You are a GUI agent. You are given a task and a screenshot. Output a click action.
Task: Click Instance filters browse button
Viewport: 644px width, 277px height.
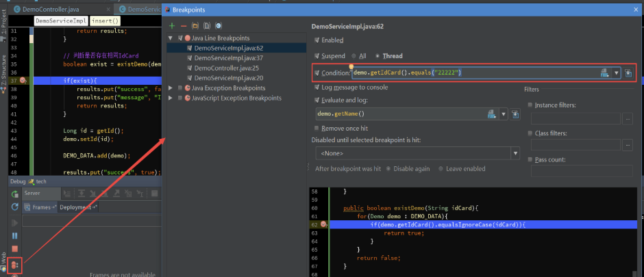627,119
